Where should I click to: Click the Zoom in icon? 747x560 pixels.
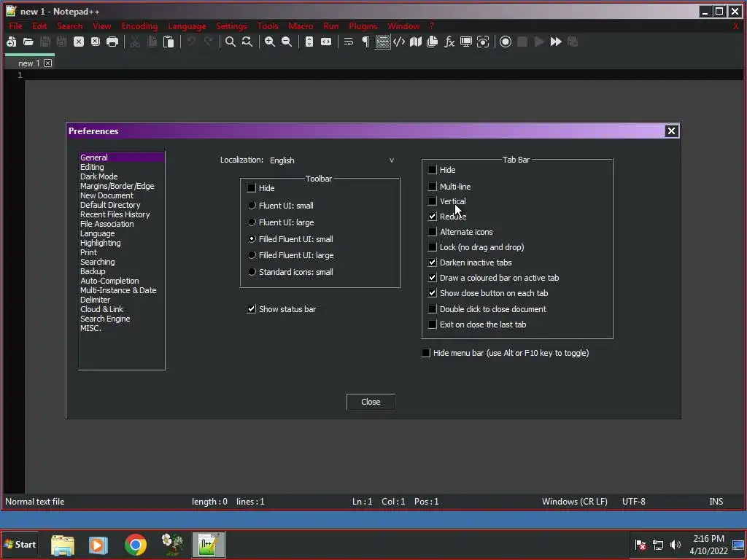point(270,42)
